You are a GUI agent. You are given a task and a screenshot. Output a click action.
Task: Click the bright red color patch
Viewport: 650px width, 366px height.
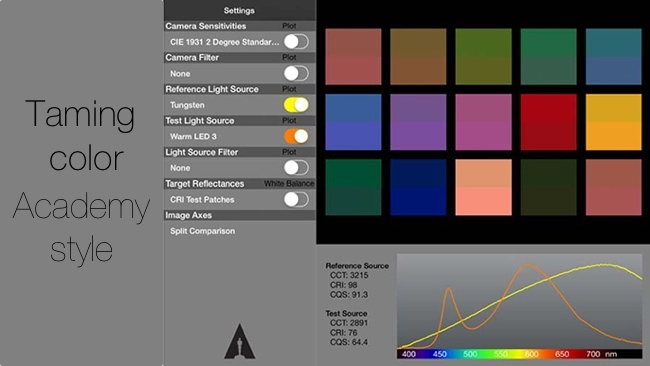tap(548, 122)
